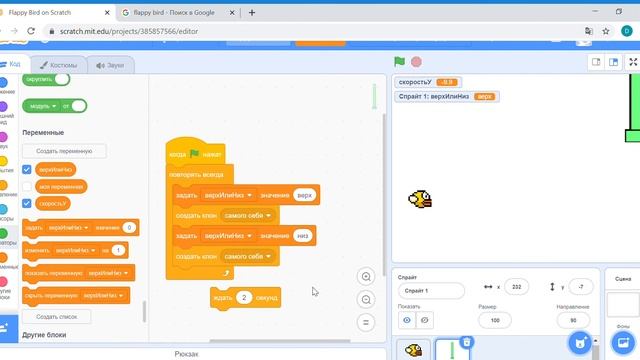640x360 pixels.
Task: Click the sprite name field Спрайт 1
Action: pyautogui.click(x=431, y=291)
